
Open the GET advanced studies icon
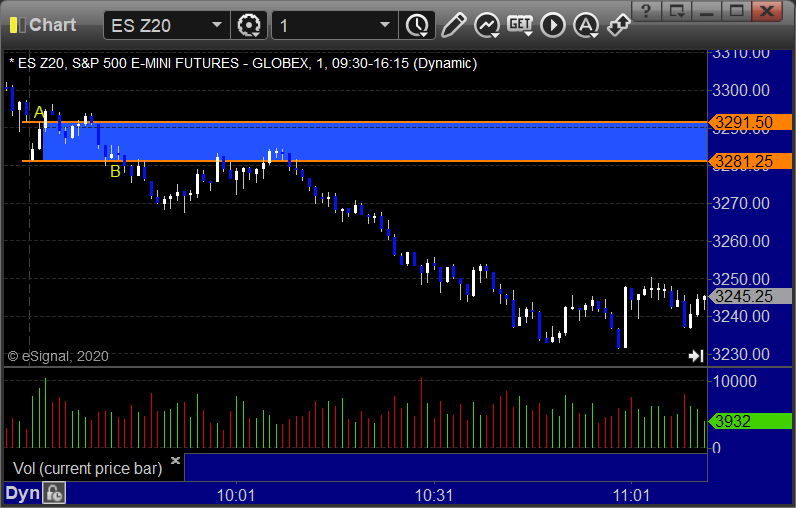(520, 25)
